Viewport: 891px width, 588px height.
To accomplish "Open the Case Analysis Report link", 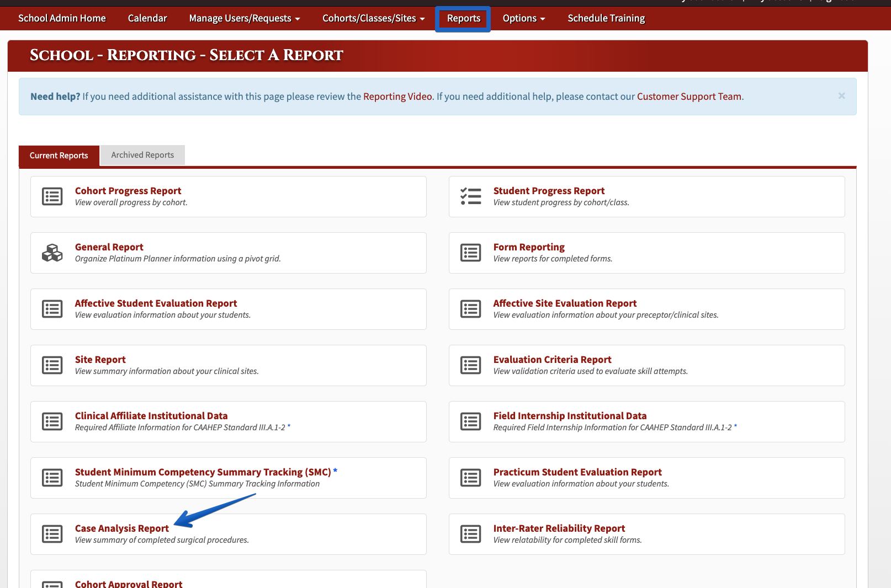I will pyautogui.click(x=122, y=528).
